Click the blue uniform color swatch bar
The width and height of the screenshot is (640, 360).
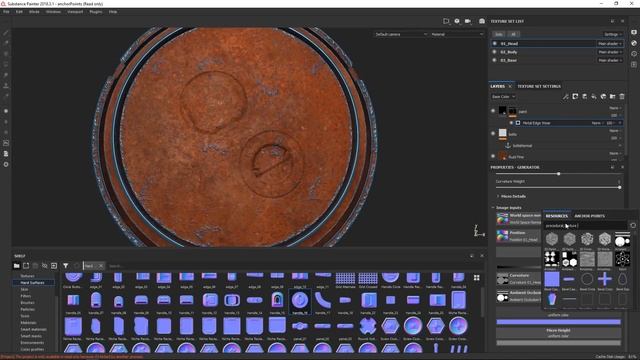558,322
